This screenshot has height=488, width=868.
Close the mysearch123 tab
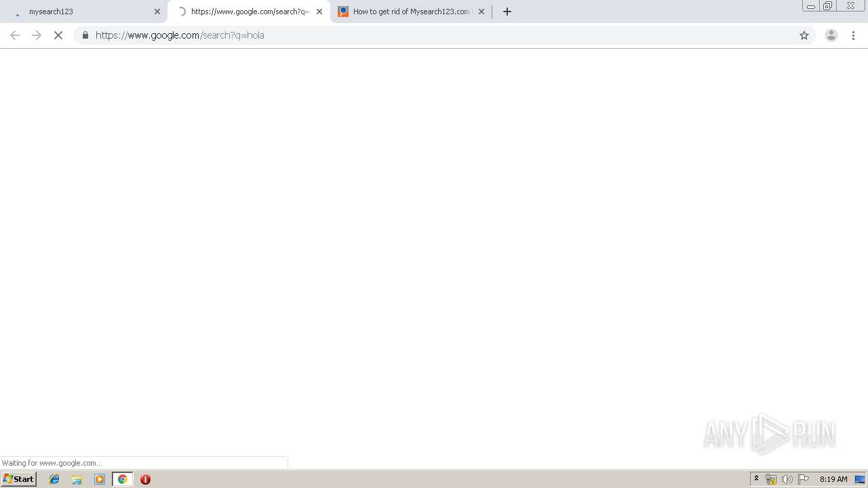coord(157,12)
